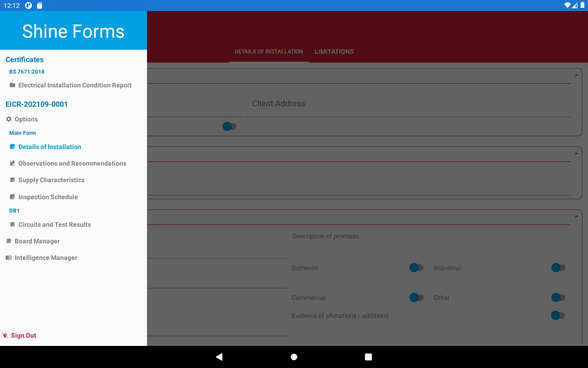Select the Supply Characteristics table icon
588x368 pixels.
pos(12,180)
